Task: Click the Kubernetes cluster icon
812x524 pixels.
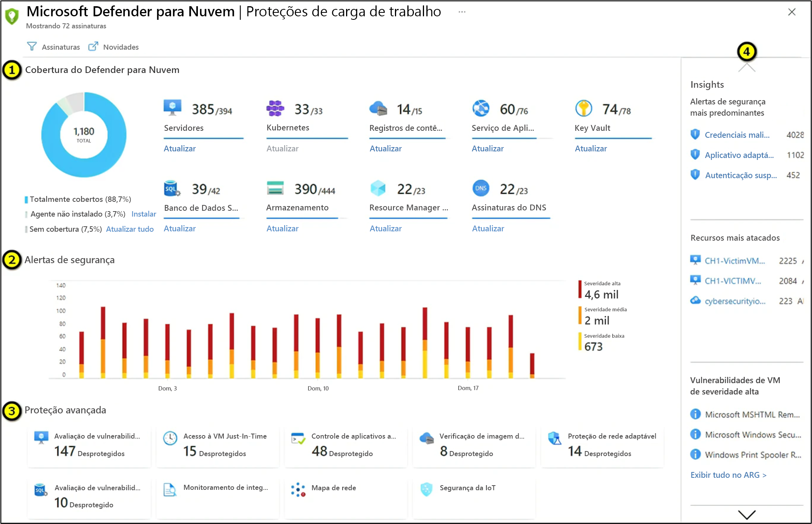Action: (x=275, y=108)
